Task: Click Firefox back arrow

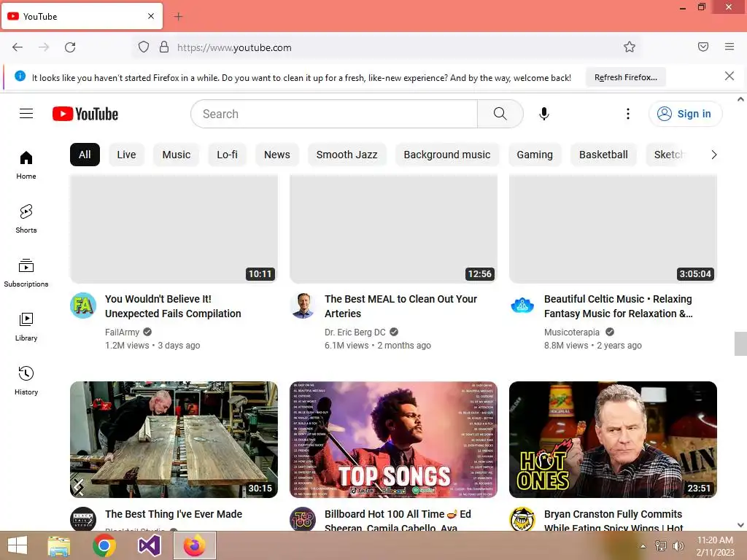Action: pyautogui.click(x=18, y=47)
